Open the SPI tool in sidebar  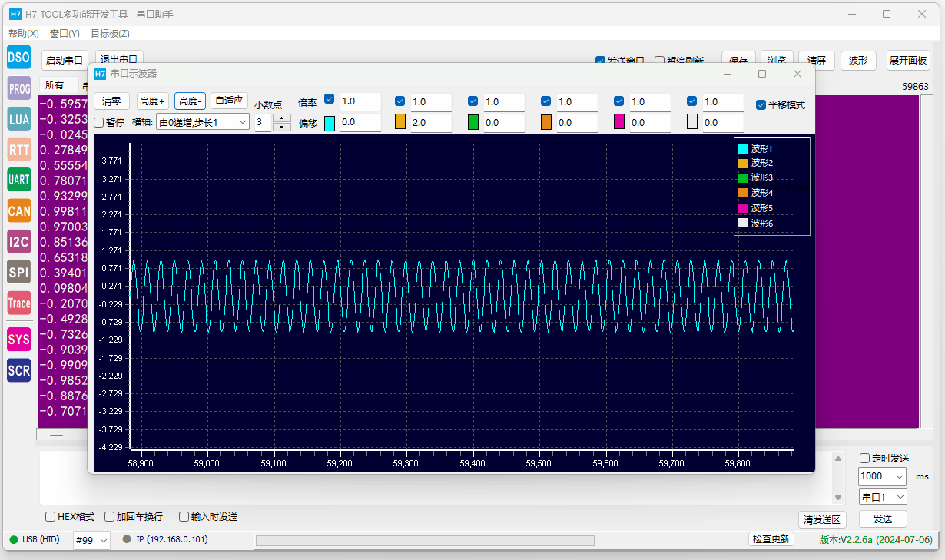[18, 272]
